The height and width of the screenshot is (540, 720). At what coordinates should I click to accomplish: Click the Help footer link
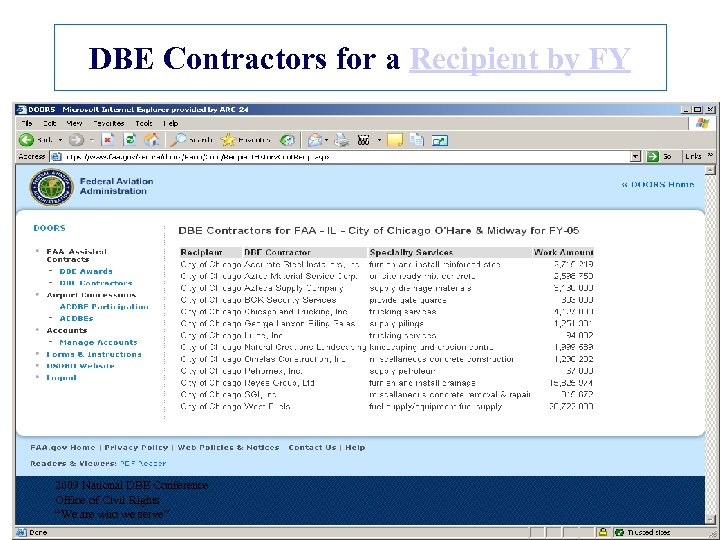click(x=355, y=447)
